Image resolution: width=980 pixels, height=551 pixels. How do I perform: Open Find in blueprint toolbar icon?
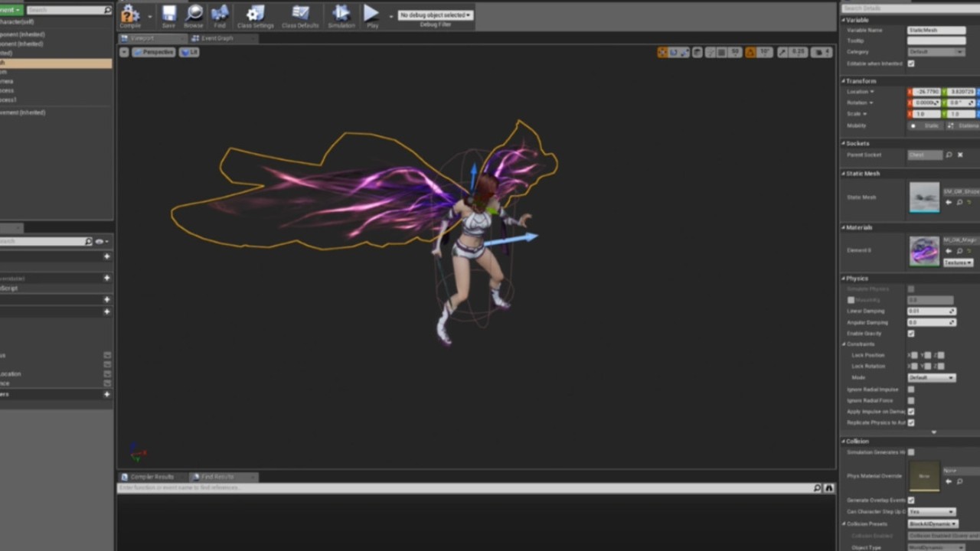(220, 15)
